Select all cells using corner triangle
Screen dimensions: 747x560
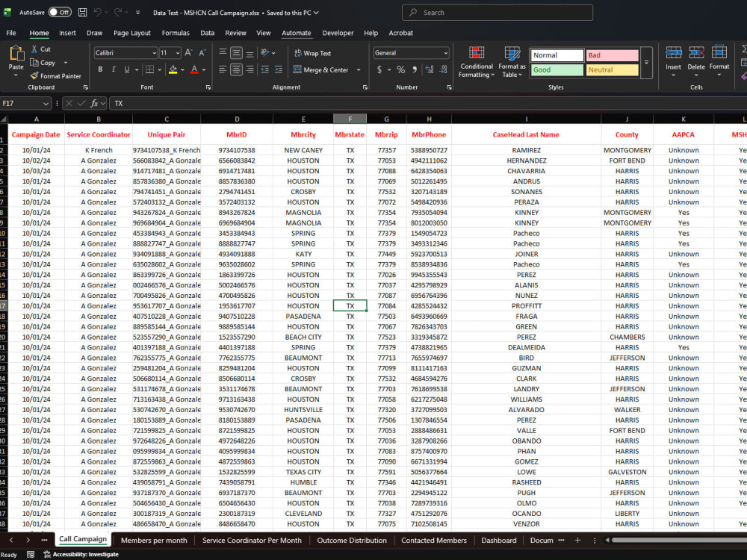(x=4, y=119)
